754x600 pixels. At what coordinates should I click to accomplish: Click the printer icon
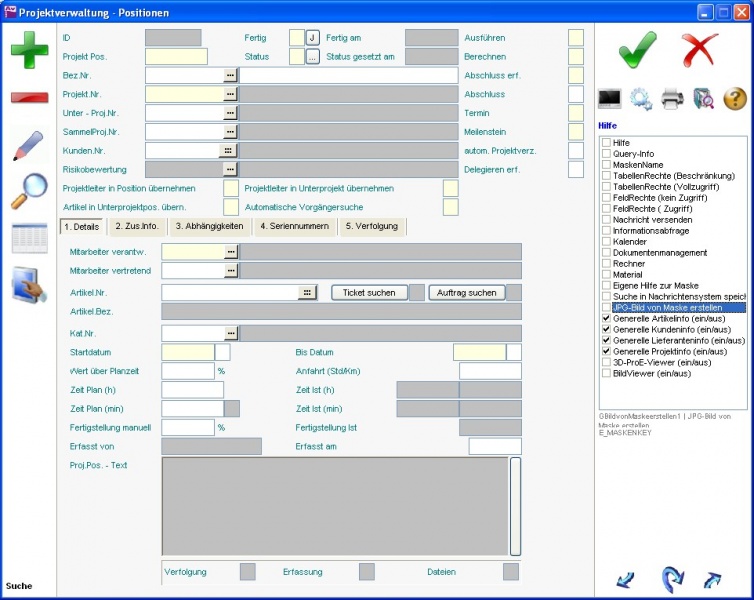(x=672, y=98)
